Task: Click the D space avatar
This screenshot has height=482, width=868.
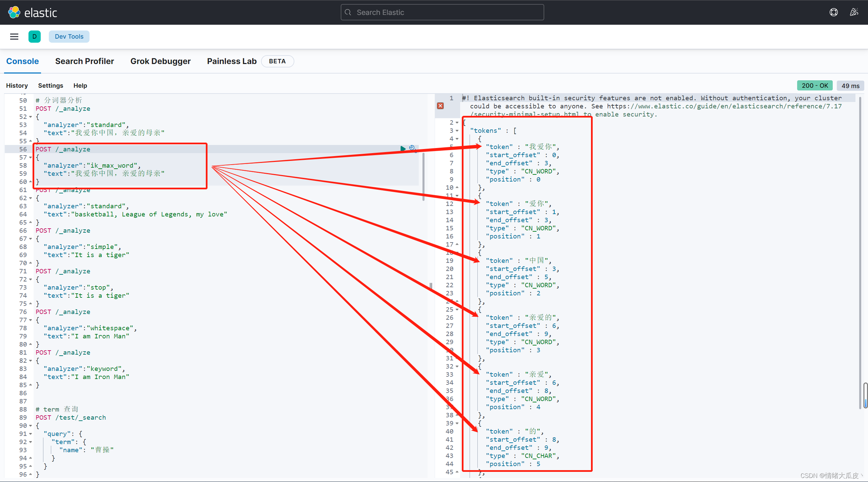Action: coord(35,37)
